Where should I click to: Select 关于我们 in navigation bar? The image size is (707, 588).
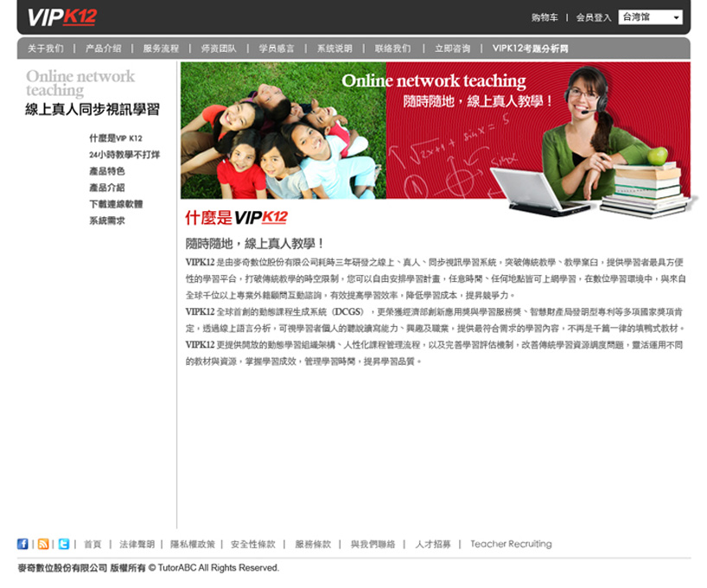coord(45,48)
